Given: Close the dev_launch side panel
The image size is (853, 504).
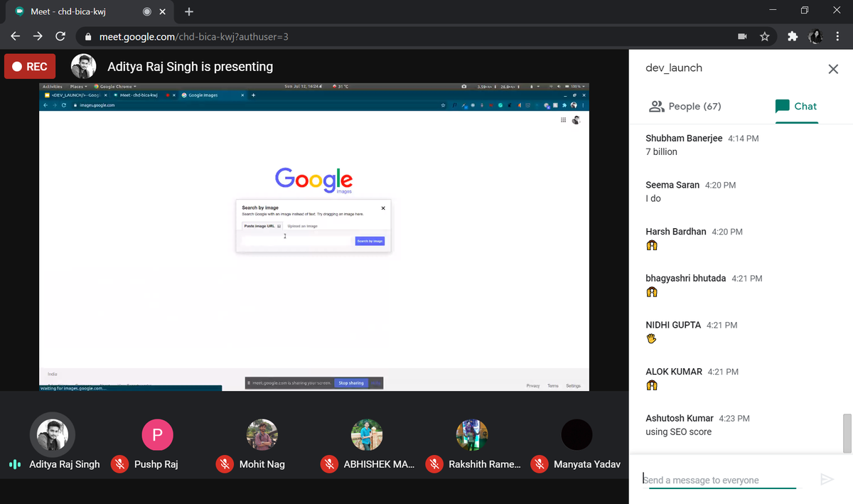Looking at the screenshot, I should tap(833, 69).
